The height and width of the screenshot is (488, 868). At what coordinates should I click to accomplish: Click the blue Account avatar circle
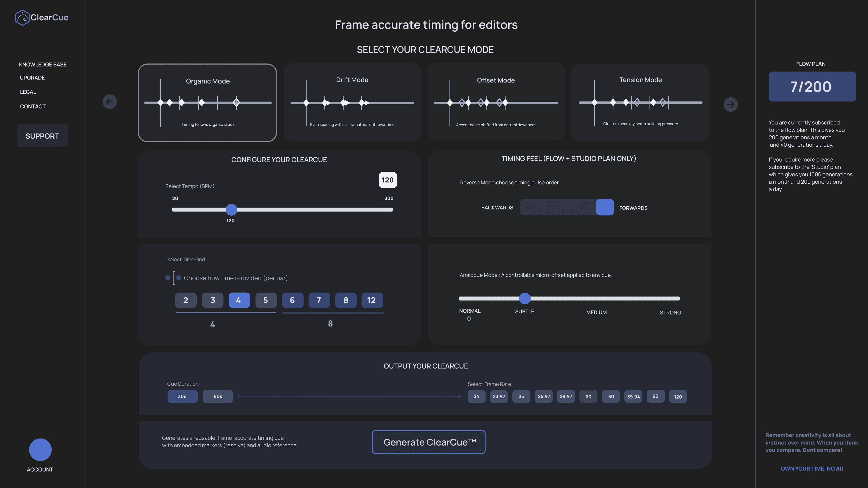tap(40, 450)
